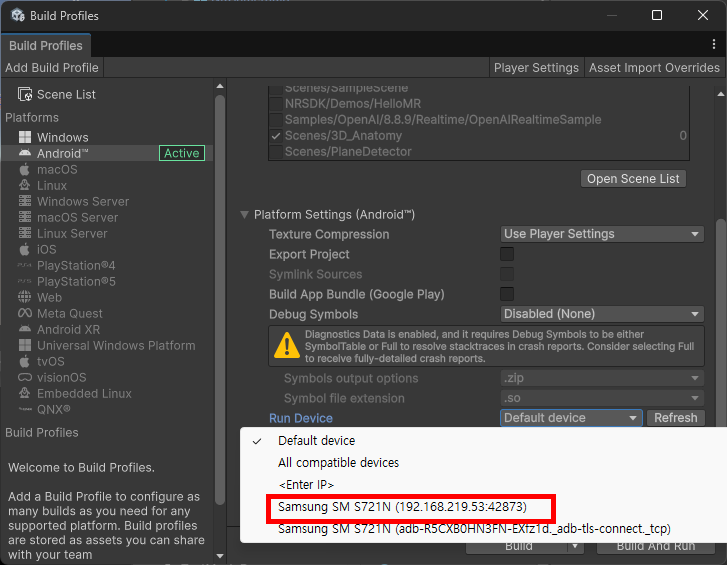Click the Welcome to Build Profiles text
The height and width of the screenshot is (565, 727).
click(81, 468)
